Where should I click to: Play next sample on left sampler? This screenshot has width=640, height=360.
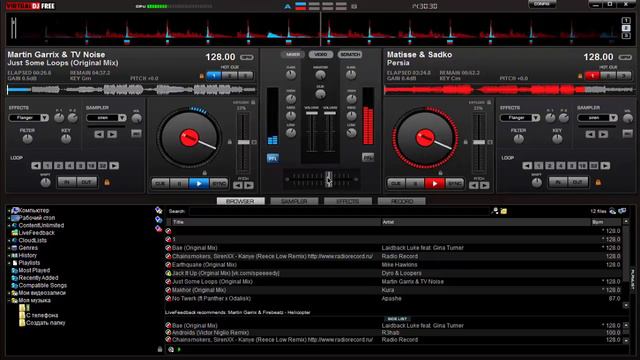[112, 134]
